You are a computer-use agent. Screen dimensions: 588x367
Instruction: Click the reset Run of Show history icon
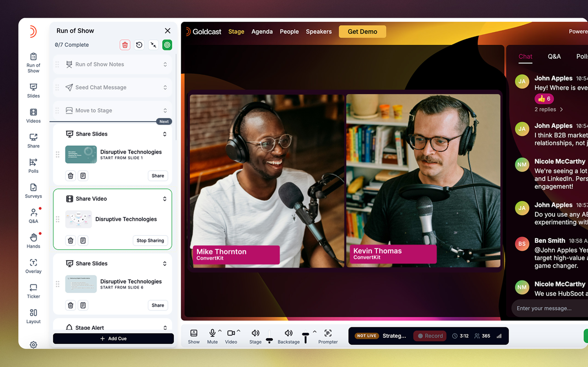pyautogui.click(x=139, y=45)
